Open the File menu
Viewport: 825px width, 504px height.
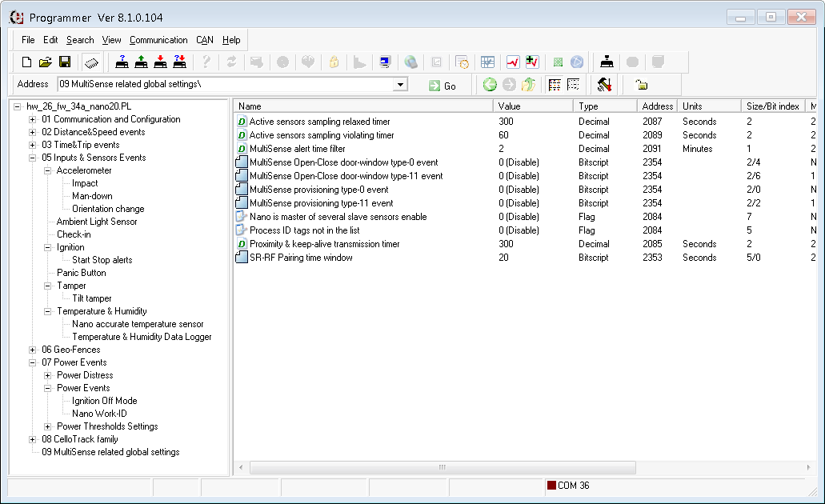pyautogui.click(x=28, y=40)
